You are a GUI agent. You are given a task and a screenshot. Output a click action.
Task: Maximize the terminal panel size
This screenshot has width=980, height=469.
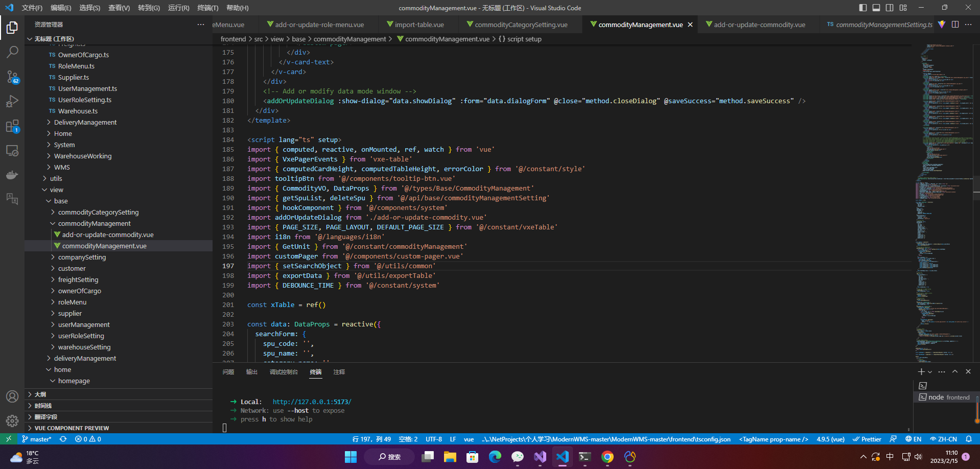[x=955, y=371]
